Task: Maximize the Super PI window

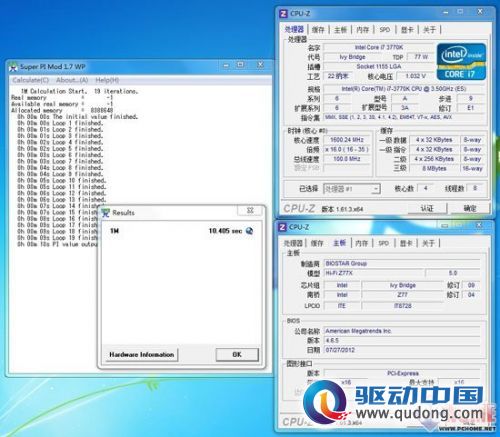Action: (240, 65)
